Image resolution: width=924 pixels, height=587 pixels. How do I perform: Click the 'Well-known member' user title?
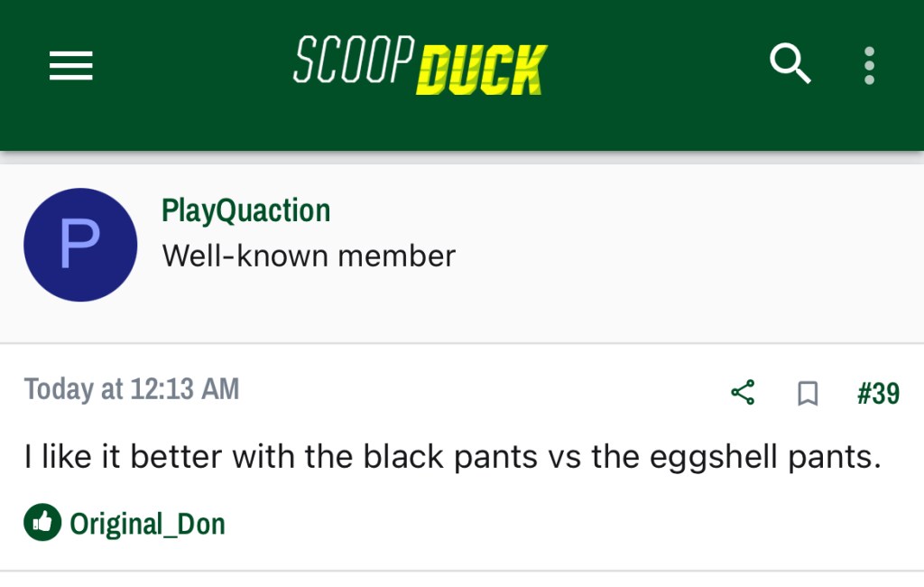(x=309, y=256)
